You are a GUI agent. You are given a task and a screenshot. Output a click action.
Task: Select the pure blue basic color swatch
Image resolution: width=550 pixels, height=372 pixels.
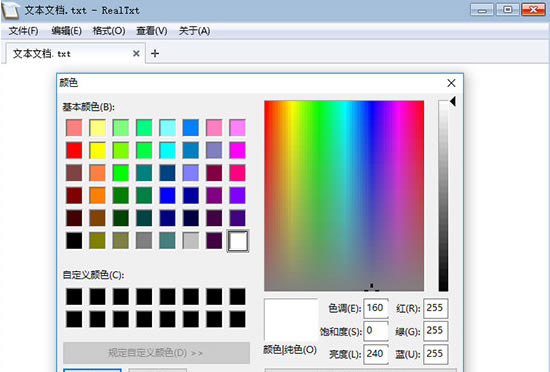tap(167, 195)
